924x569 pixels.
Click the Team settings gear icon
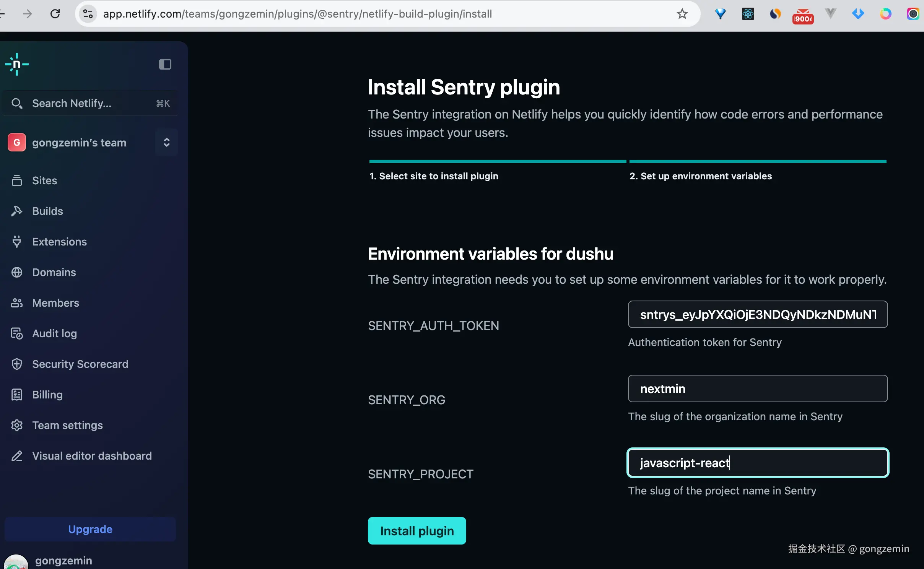coord(17,425)
